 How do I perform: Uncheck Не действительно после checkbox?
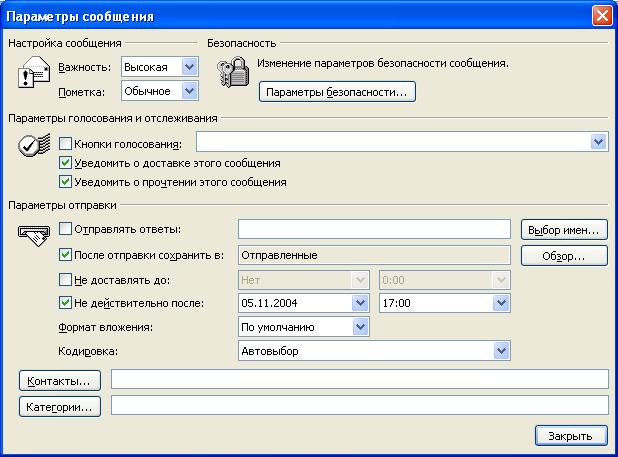(x=65, y=303)
